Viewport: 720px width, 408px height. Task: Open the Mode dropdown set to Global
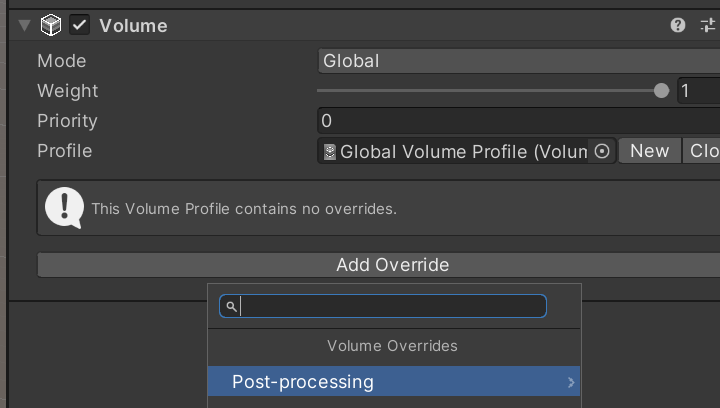[518, 61]
